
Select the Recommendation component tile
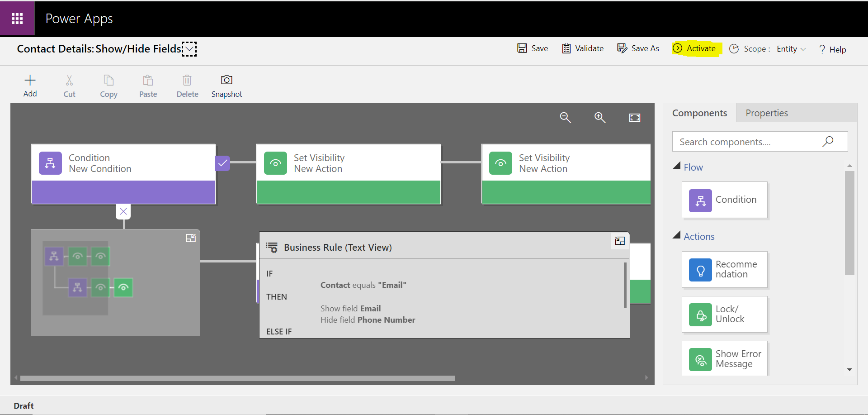click(725, 270)
